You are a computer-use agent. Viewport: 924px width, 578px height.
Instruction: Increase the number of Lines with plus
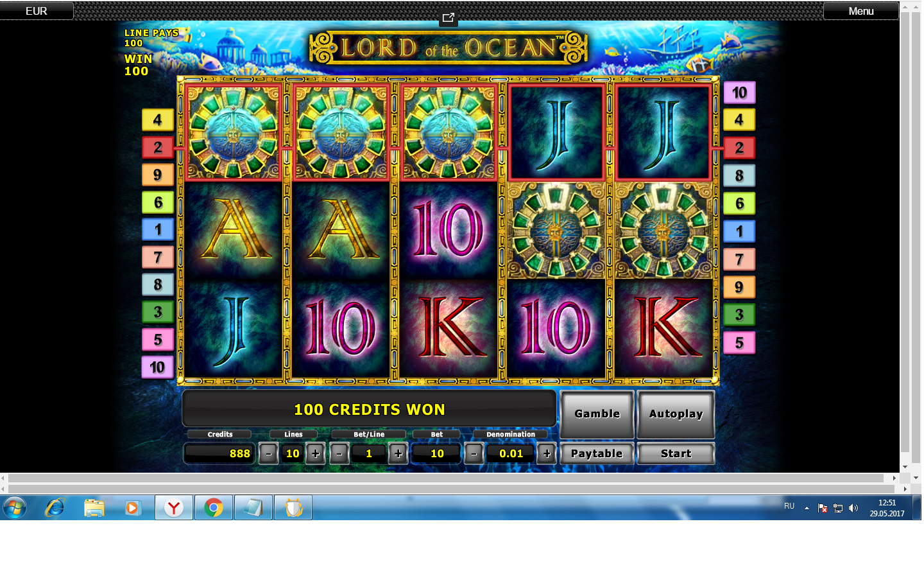[315, 453]
